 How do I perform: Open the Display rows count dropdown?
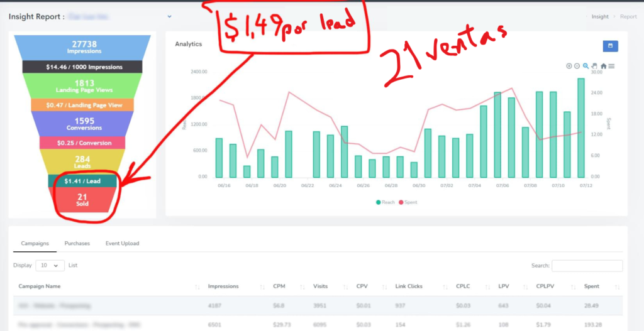[50, 266]
